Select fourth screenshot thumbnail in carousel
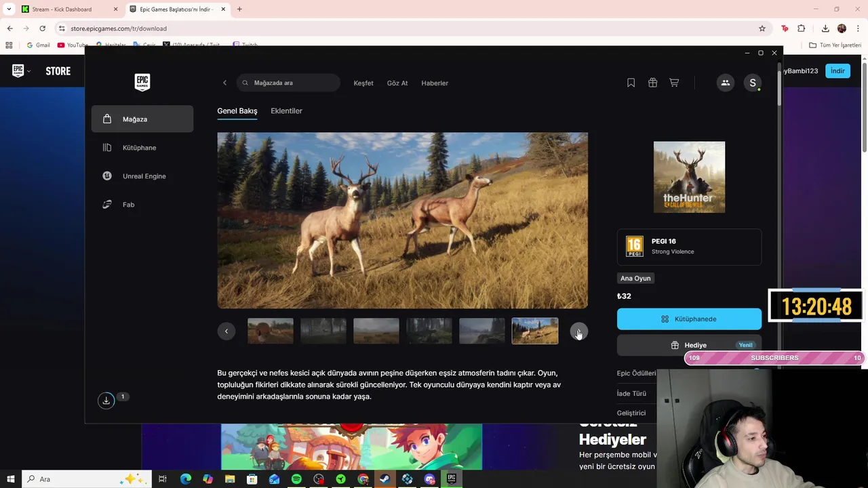Viewport: 868px width, 488px height. [x=429, y=331]
